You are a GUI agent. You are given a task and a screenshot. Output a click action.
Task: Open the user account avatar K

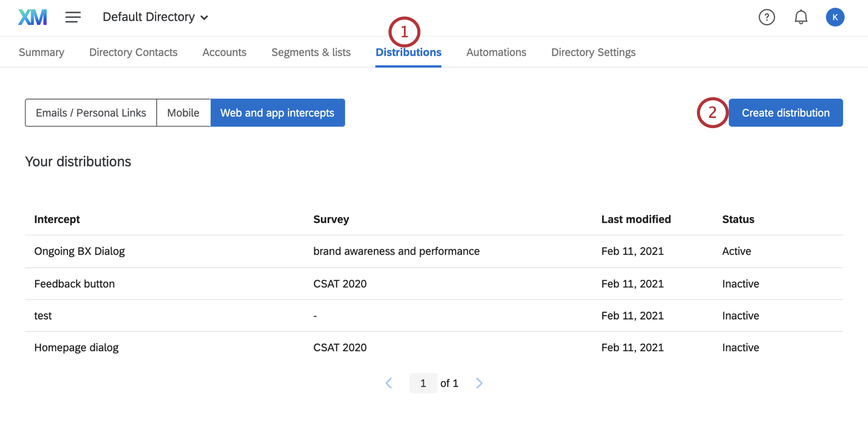coord(835,17)
